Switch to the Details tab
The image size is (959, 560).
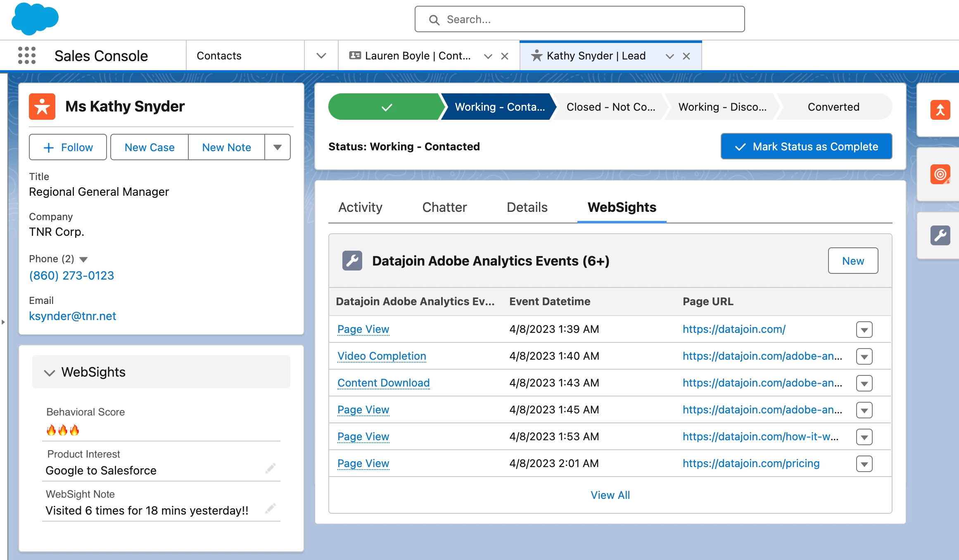(527, 207)
